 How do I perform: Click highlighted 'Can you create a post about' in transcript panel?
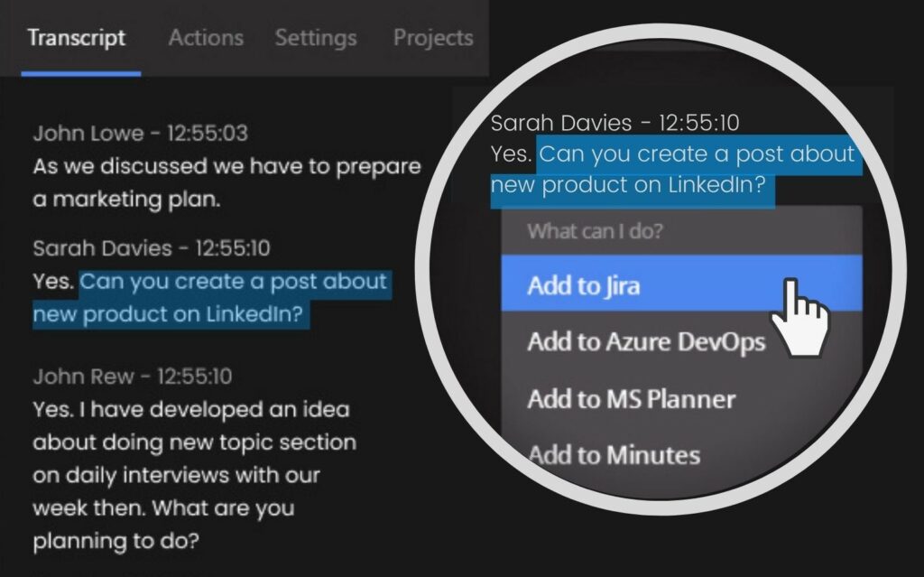tap(234, 281)
